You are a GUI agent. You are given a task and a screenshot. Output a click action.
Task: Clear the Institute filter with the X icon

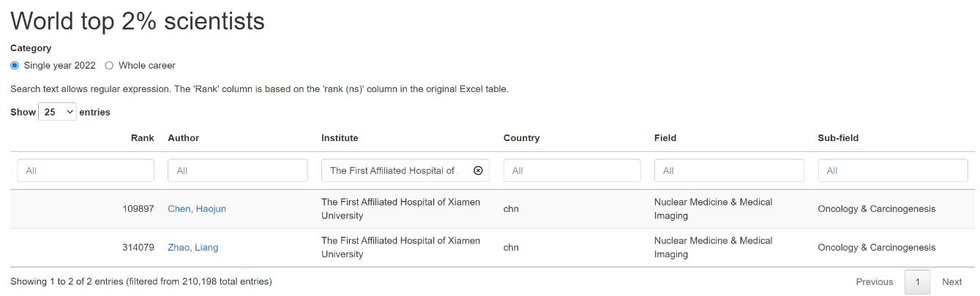[478, 170]
